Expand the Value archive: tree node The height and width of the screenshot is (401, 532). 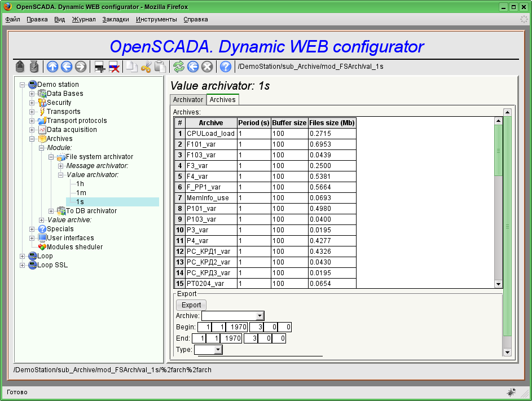(x=41, y=220)
